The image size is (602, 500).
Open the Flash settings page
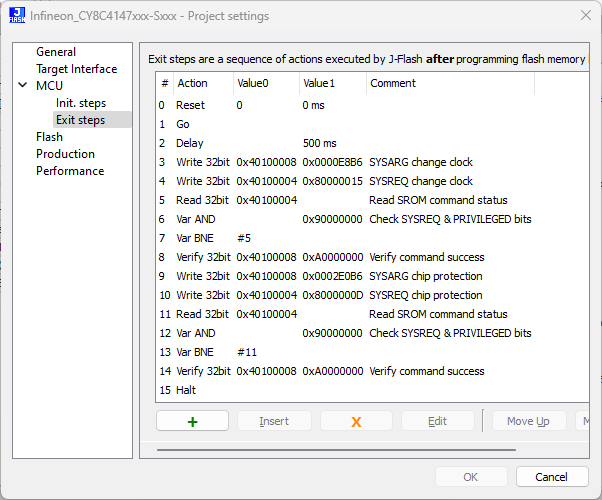(49, 137)
